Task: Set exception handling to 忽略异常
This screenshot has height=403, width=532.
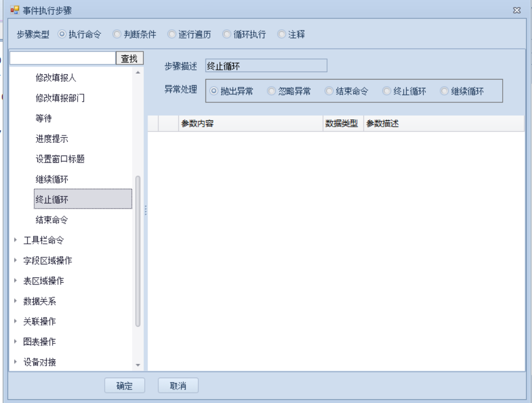Action: tap(272, 92)
